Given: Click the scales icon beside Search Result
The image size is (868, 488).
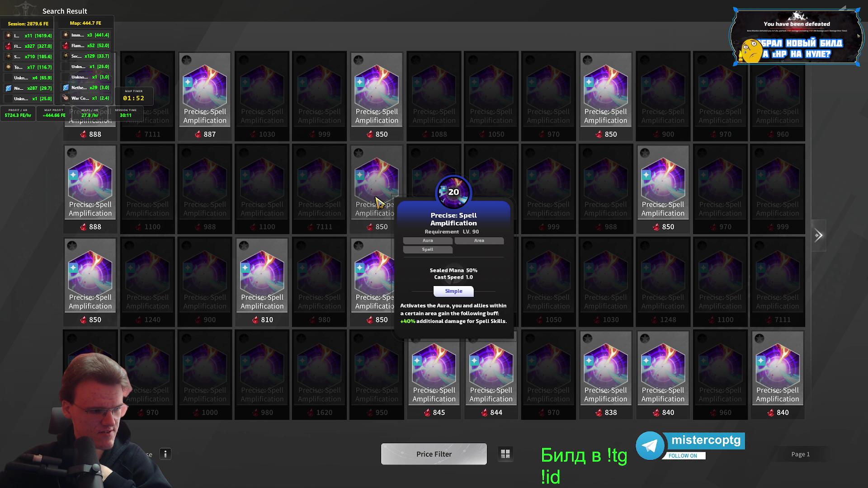Looking at the screenshot, I should point(26,9).
